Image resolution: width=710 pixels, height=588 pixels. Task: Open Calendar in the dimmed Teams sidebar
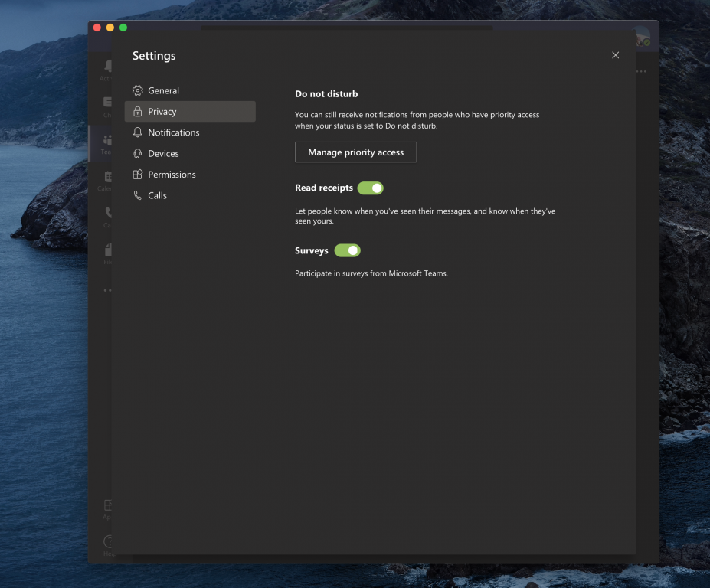tap(106, 181)
